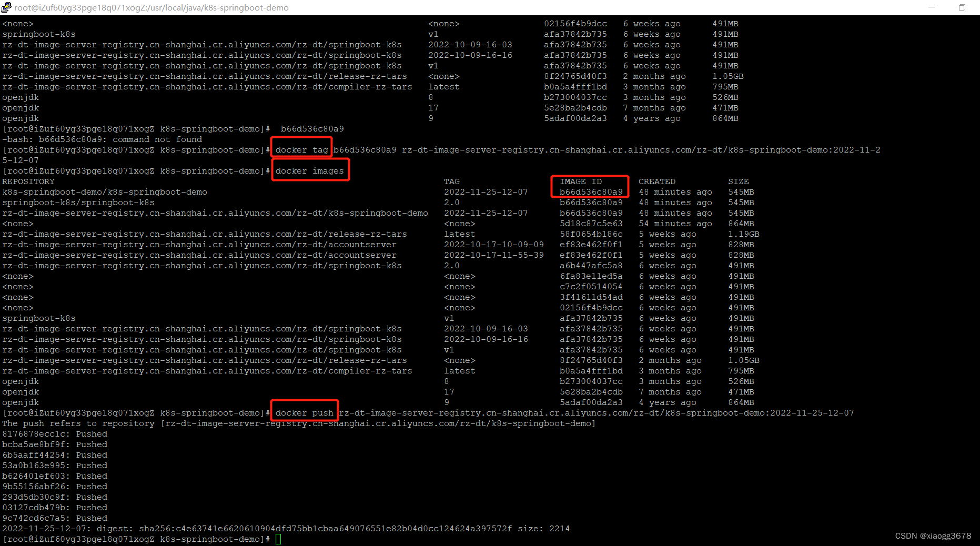Select the k8s-springboot-demo repository line
Image resolution: width=980 pixels, height=546 pixels.
coord(104,192)
